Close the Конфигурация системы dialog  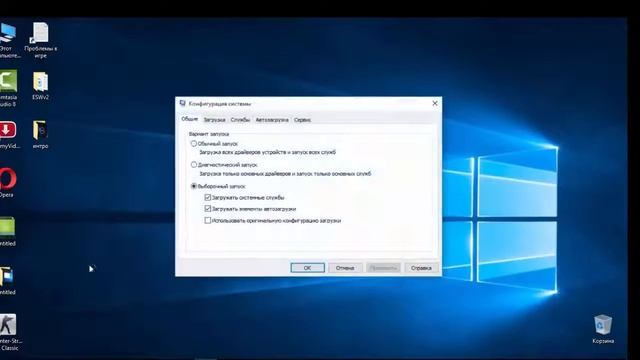tap(435, 103)
